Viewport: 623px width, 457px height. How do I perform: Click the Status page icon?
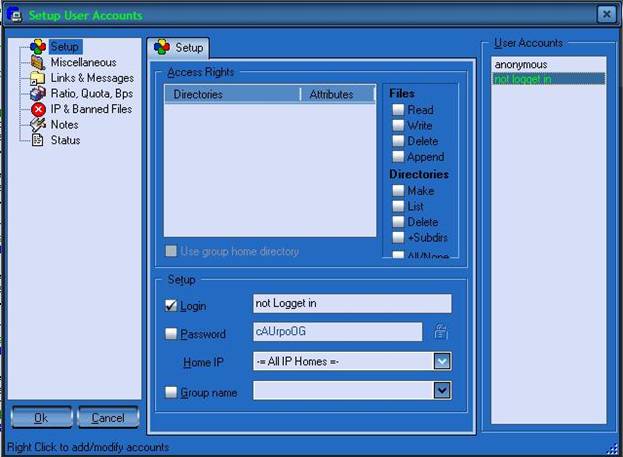(38, 140)
